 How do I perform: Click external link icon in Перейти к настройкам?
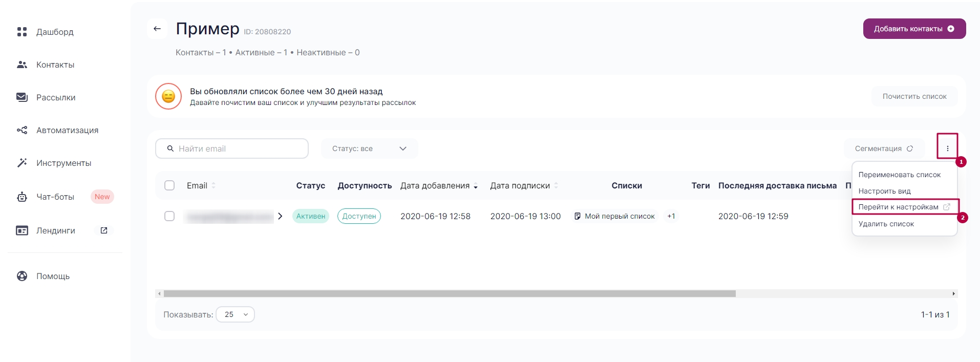coord(947,207)
